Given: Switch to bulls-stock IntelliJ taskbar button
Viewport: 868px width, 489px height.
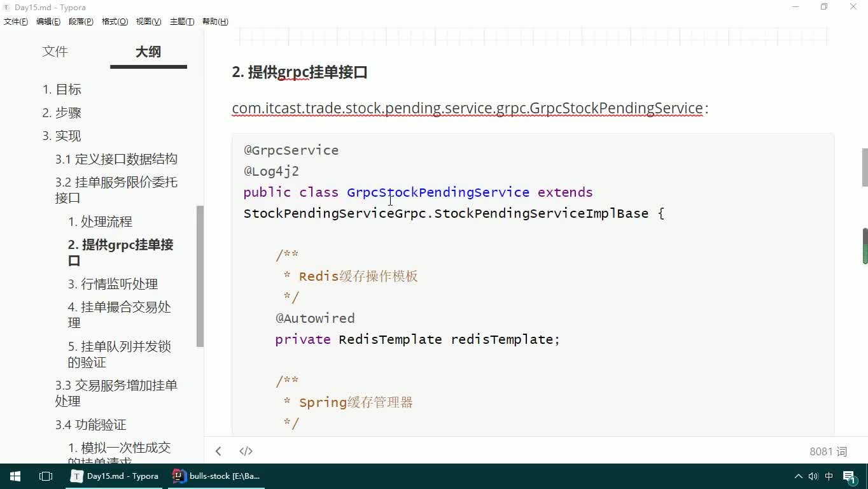Looking at the screenshot, I should (x=217, y=476).
